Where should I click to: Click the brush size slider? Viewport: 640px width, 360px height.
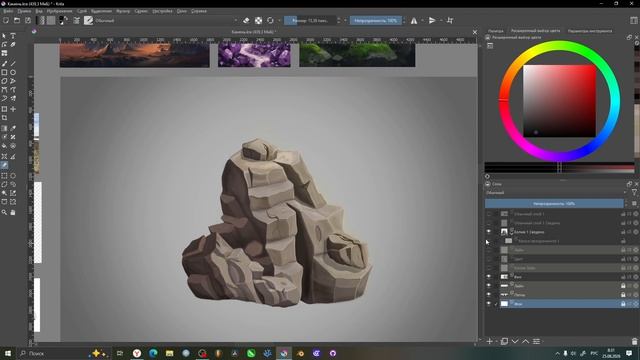tap(310, 20)
